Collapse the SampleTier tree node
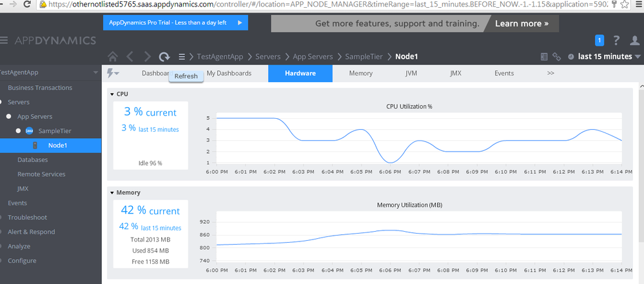The image size is (644, 284). coord(17,131)
